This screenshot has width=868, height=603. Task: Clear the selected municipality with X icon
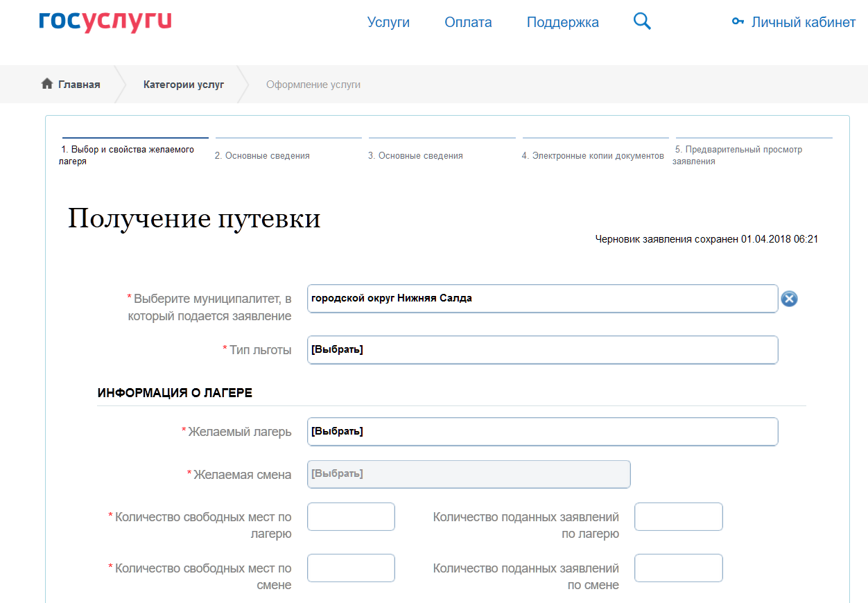[x=789, y=299]
